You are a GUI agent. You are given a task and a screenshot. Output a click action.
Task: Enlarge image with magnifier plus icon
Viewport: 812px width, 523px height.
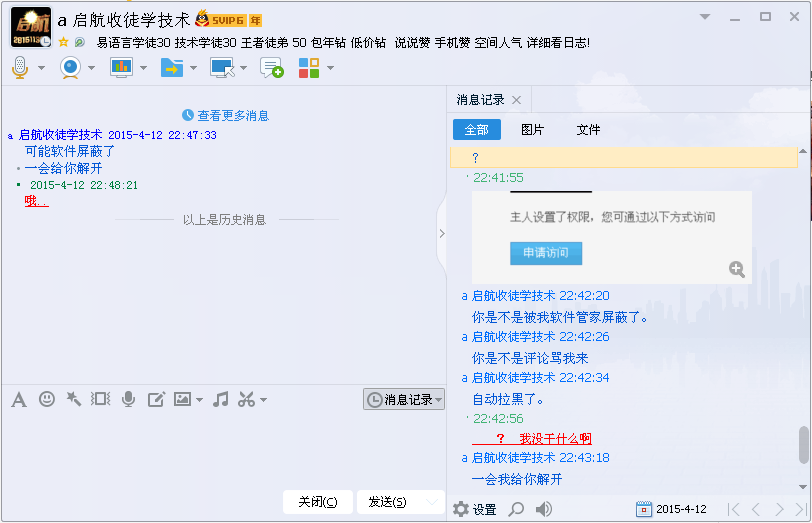coord(737,269)
